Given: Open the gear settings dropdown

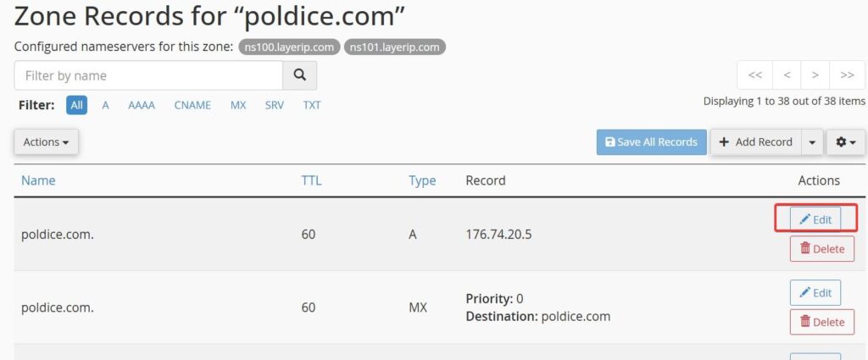Looking at the screenshot, I should (x=846, y=142).
